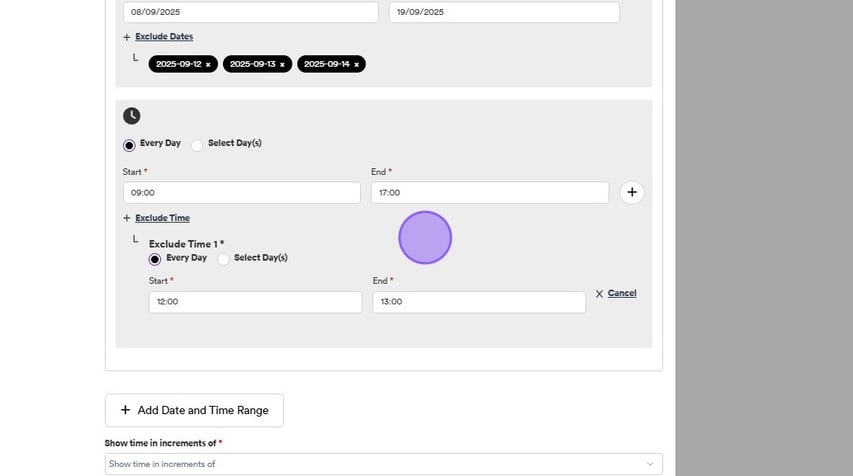Click the X icon next to Cancel
The image size is (853, 476).
(599, 294)
